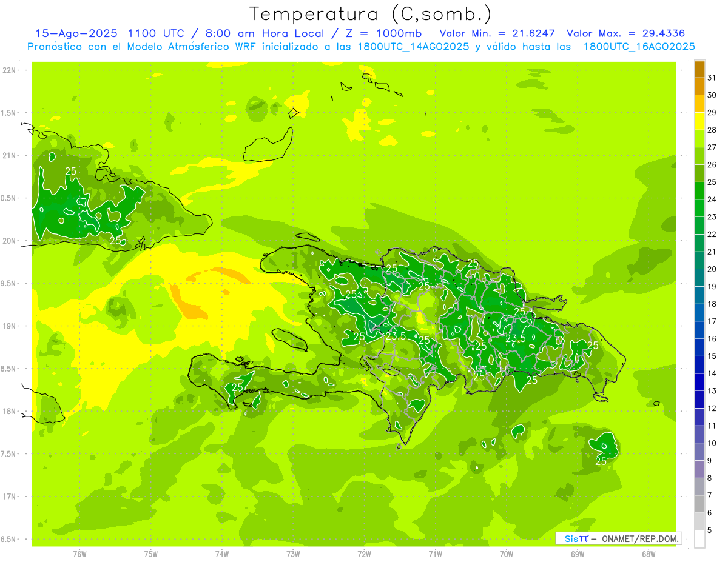Click the legend scale number "26"
Image resolution: width=728 pixels, height=562 pixels.
click(712, 165)
